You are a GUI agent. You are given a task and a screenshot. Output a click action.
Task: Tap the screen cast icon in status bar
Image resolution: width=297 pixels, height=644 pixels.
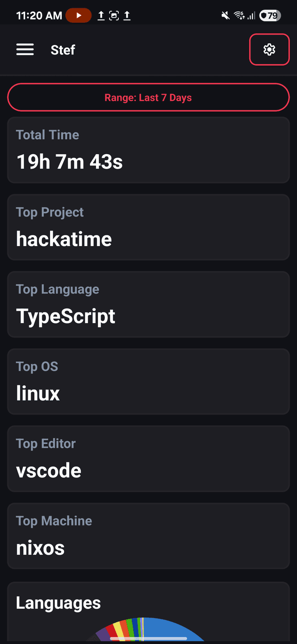coord(114,15)
